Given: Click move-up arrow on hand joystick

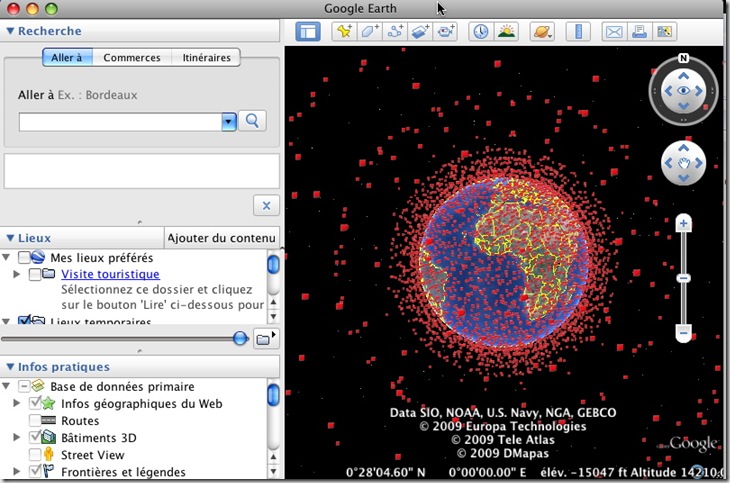Looking at the screenshot, I should (x=683, y=148).
